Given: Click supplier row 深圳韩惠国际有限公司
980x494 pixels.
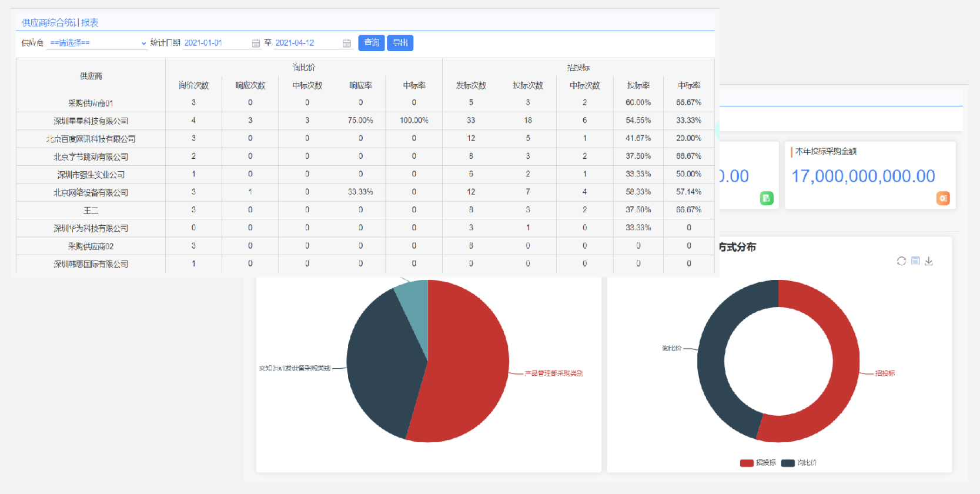Looking at the screenshot, I should (x=91, y=264).
